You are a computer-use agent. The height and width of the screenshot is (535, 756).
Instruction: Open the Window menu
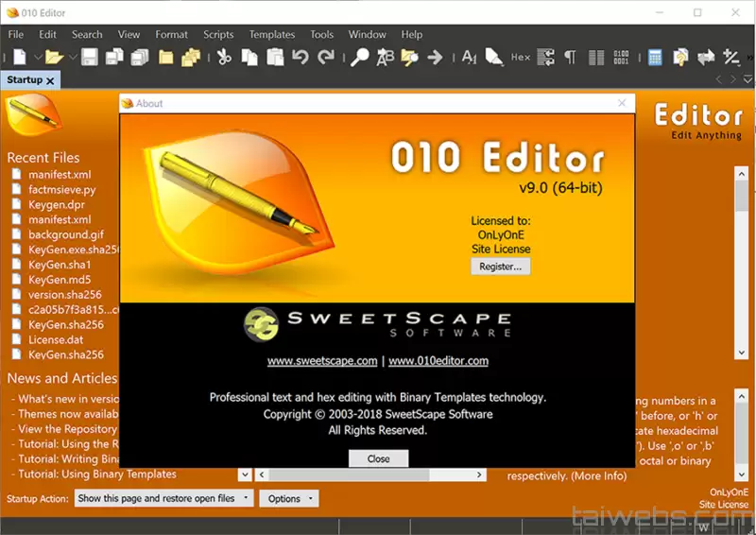[x=367, y=34]
